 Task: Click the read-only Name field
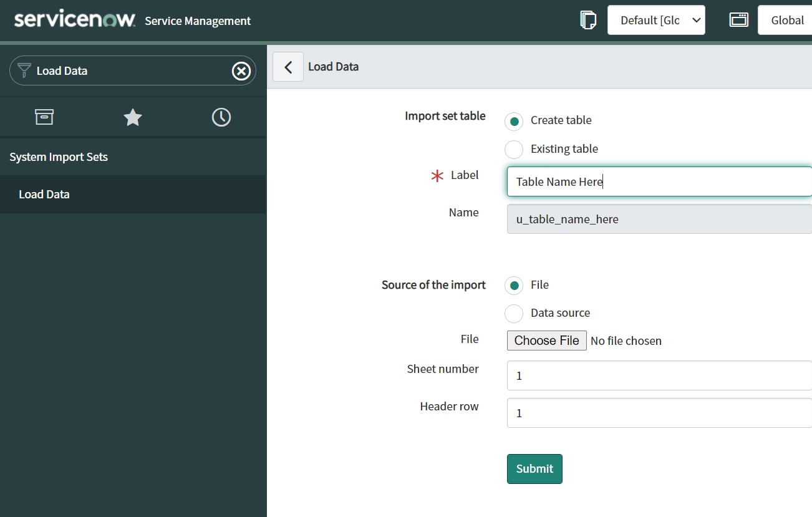pyautogui.click(x=659, y=219)
